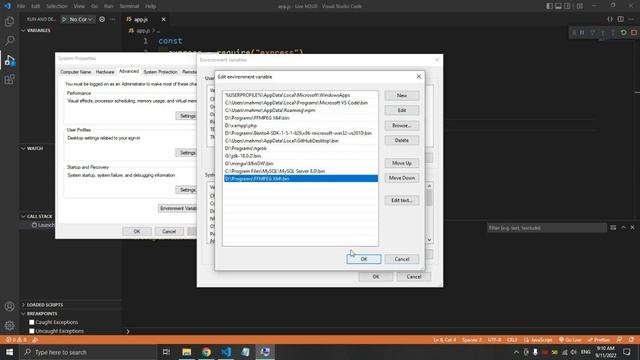Image resolution: width=640 pixels, height=360 pixels.
Task: Open the Explorer view in activity bar
Action: [9, 21]
